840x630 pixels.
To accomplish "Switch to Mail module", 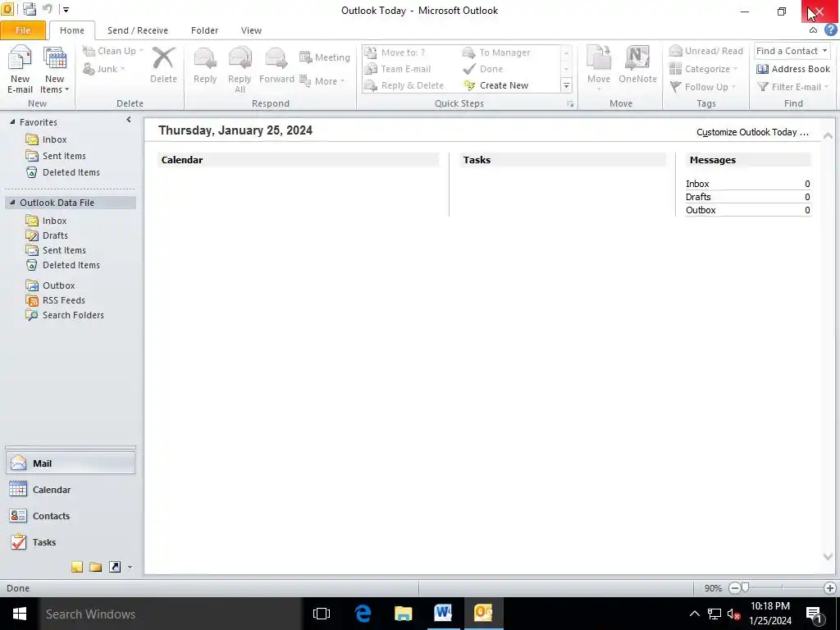I will tap(71, 463).
